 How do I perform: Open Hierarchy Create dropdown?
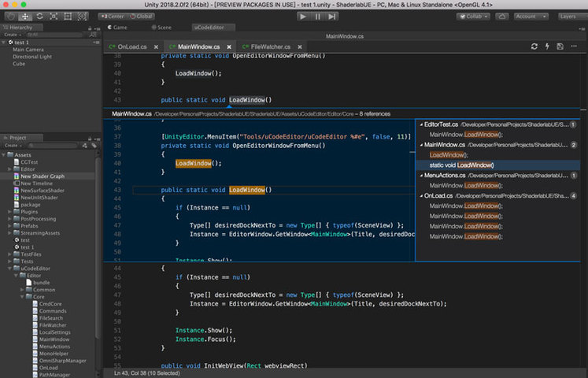(13, 35)
